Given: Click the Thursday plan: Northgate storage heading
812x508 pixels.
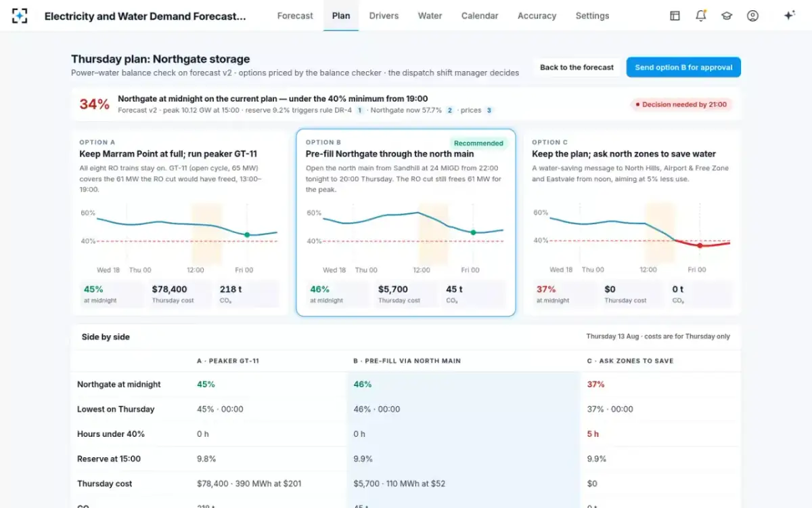Looking at the screenshot, I should point(160,59).
